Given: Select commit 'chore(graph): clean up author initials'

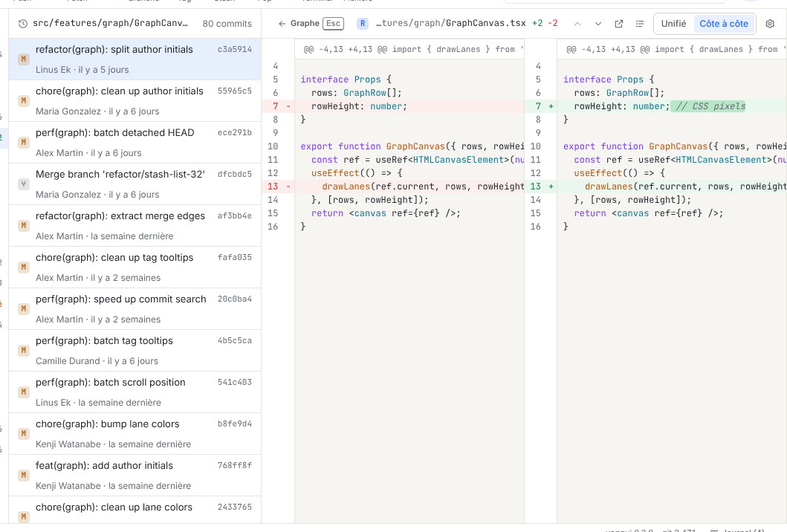Looking at the screenshot, I should coord(135,101).
